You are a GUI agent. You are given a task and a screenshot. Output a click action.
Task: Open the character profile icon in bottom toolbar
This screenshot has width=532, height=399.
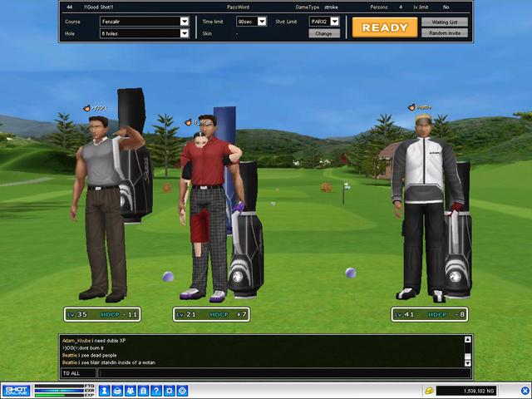pos(106,390)
